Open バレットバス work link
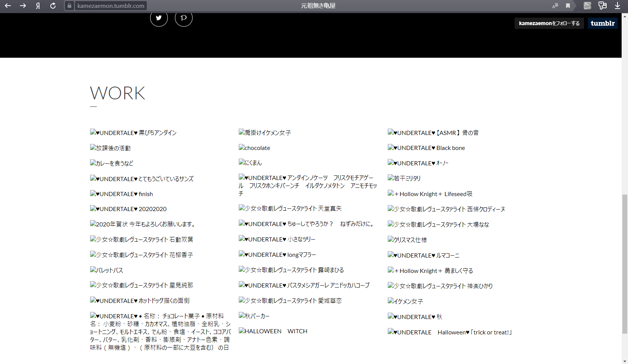Image resolution: width=628 pixels, height=364 pixels. click(107, 270)
